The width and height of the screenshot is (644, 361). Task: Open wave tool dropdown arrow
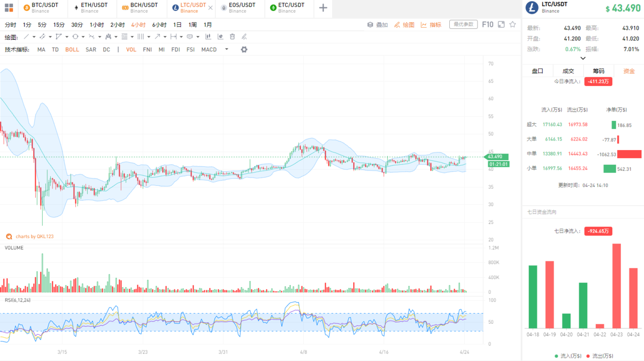click(x=100, y=37)
